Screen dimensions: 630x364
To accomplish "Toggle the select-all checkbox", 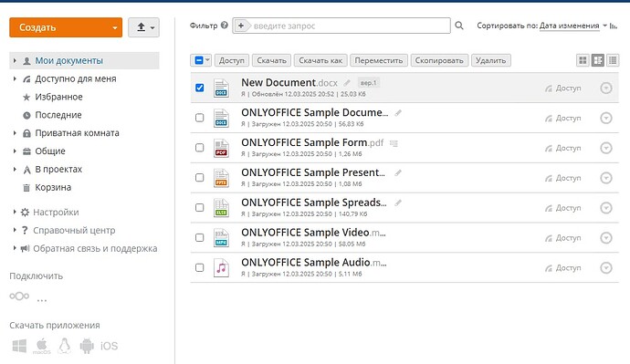I will (x=199, y=60).
